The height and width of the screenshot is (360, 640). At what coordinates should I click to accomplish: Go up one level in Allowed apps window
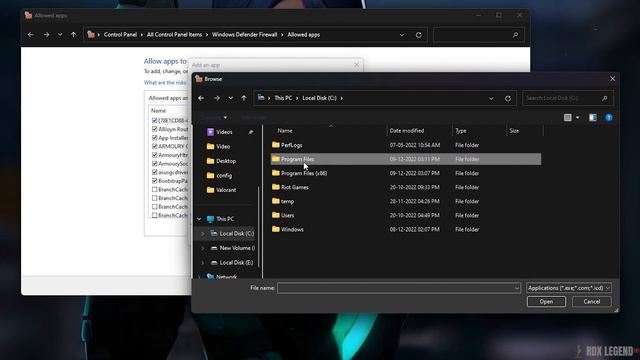click(x=73, y=35)
